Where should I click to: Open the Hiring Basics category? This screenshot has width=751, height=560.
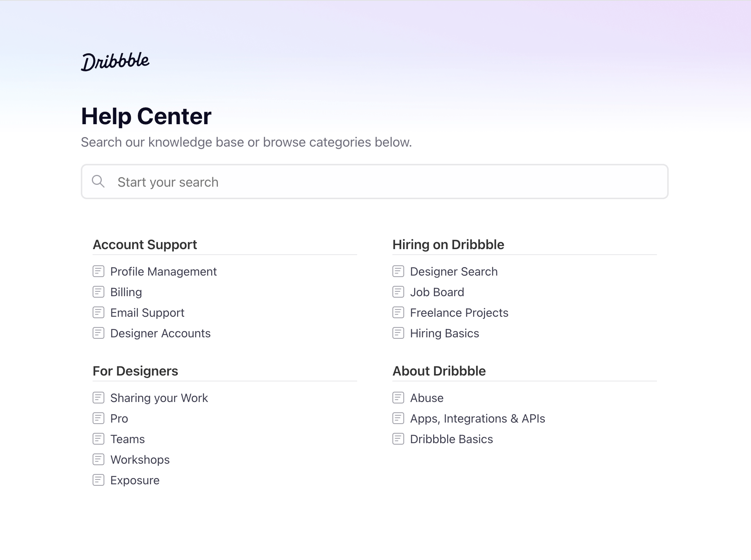click(444, 333)
